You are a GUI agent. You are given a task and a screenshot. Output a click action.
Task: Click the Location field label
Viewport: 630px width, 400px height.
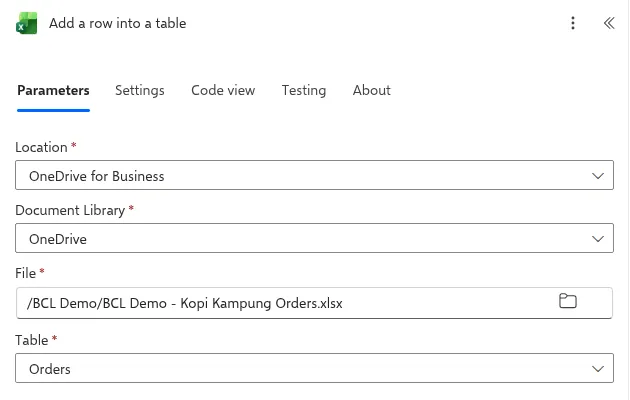pos(41,147)
